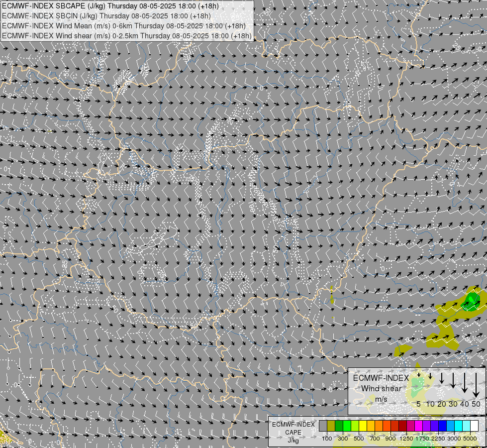This screenshot has width=487, height=448.
Task: Click the 20 m/s wind shear legend arrow
Action: [442, 378]
